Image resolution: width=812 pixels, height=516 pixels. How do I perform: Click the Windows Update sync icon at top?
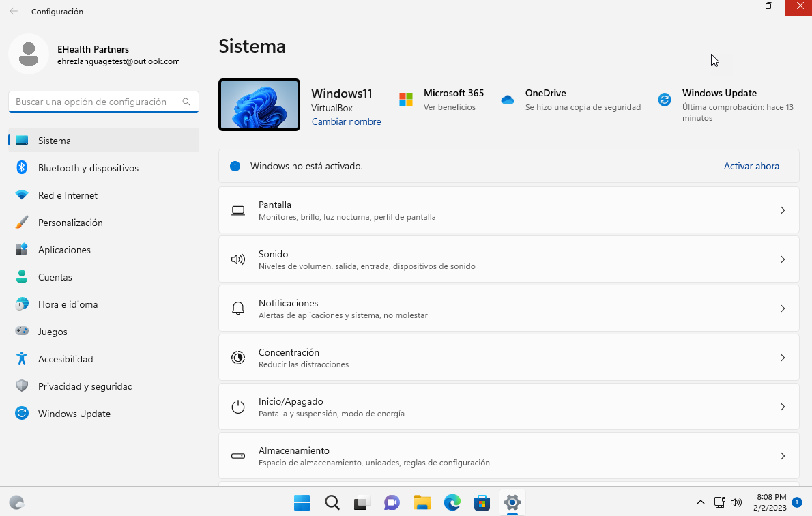(x=665, y=100)
